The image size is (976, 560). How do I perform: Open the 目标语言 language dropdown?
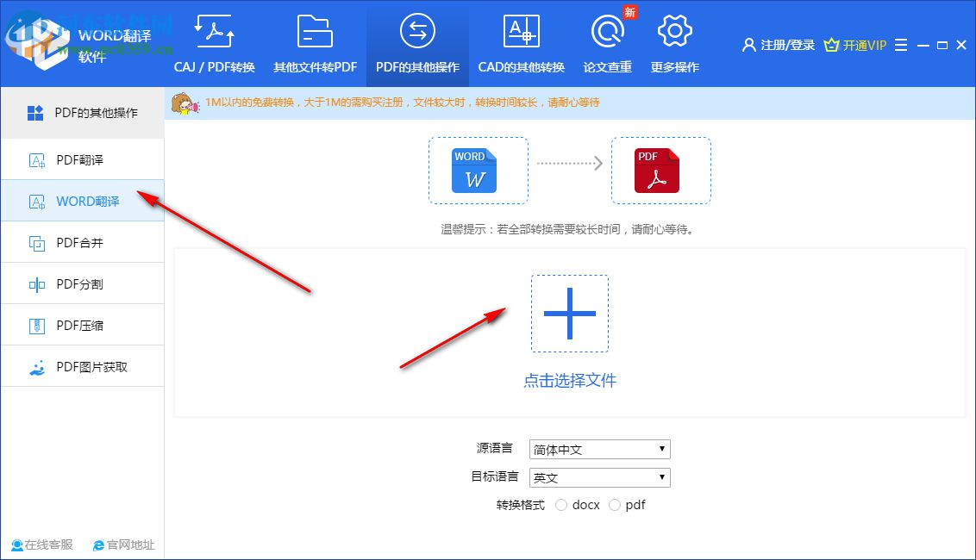click(598, 477)
